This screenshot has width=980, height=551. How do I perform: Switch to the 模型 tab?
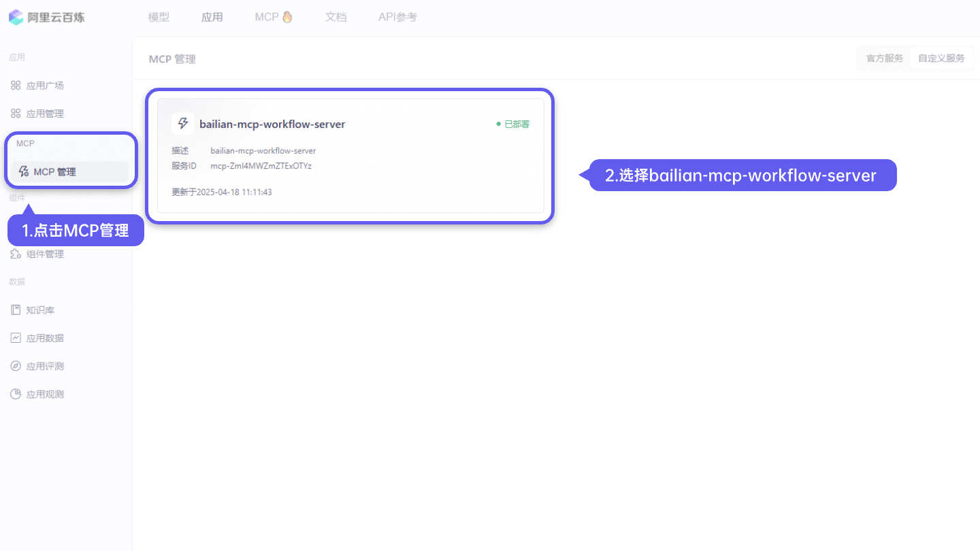[x=158, y=17]
